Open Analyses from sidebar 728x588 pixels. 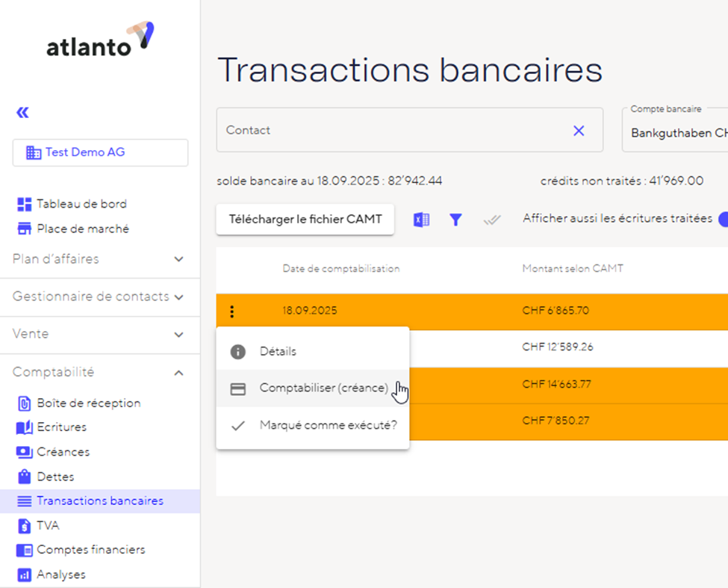(60, 575)
